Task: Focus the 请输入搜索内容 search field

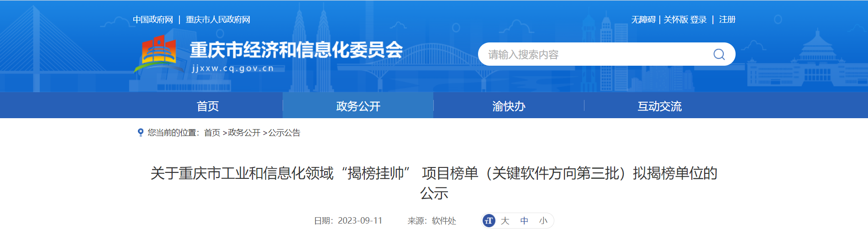Action: pos(594,54)
